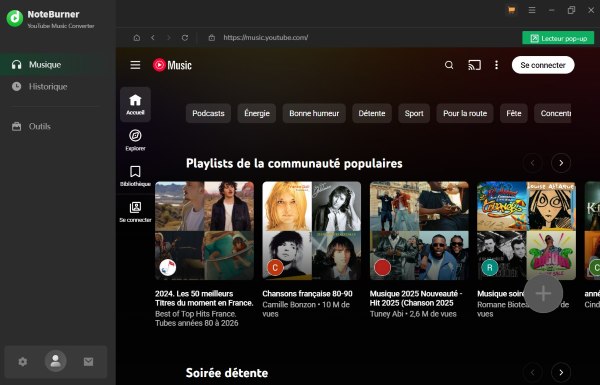Click the Playlists de la communauté populaires heading
The image size is (600, 385).
tap(294, 163)
